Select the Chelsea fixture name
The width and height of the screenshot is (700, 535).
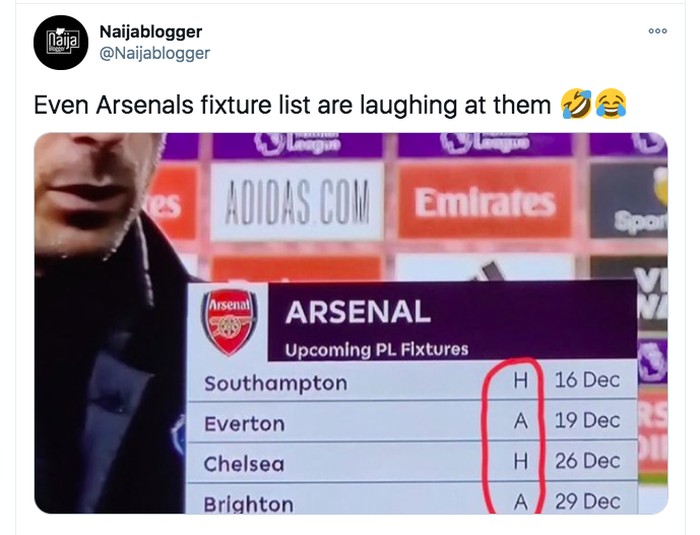(x=244, y=464)
